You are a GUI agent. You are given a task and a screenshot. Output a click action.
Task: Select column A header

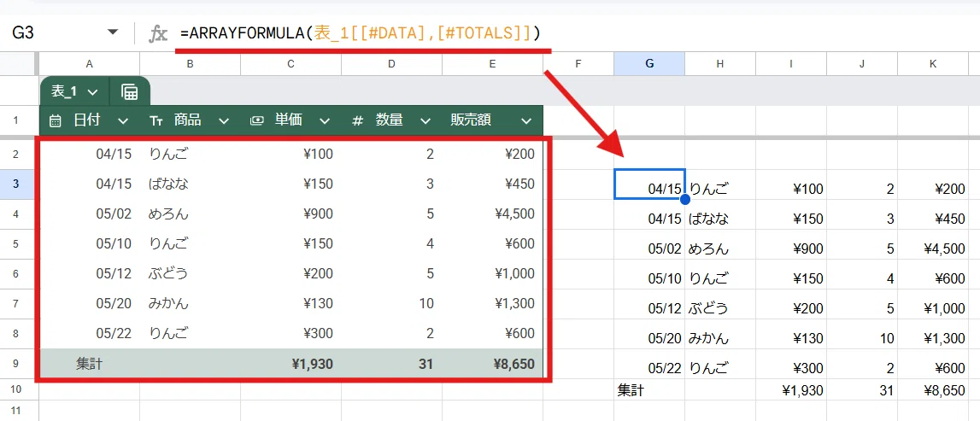[x=90, y=63]
